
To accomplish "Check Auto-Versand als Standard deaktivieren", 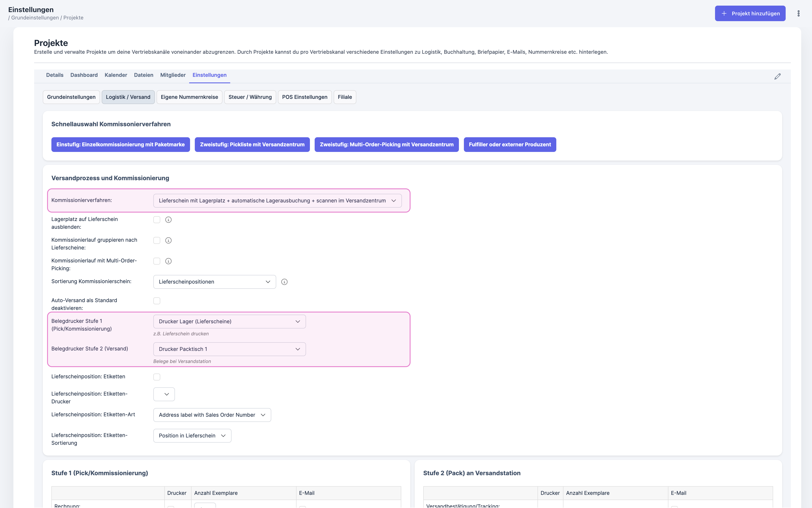I will [x=157, y=301].
